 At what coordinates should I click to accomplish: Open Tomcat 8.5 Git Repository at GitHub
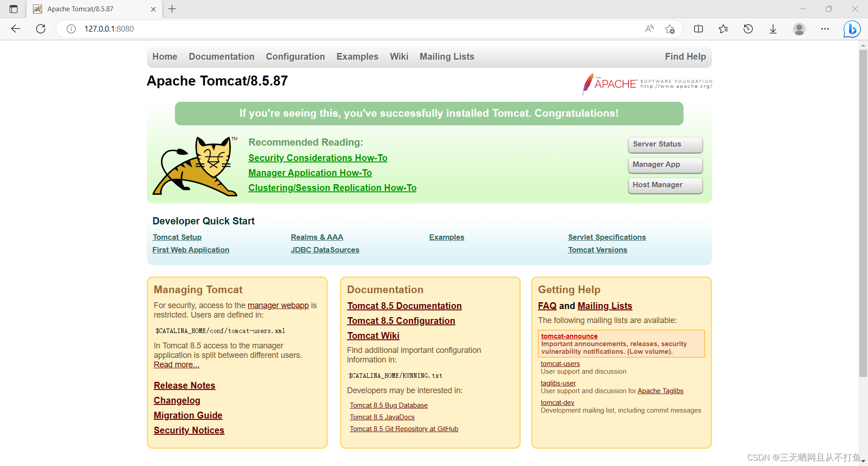404,429
